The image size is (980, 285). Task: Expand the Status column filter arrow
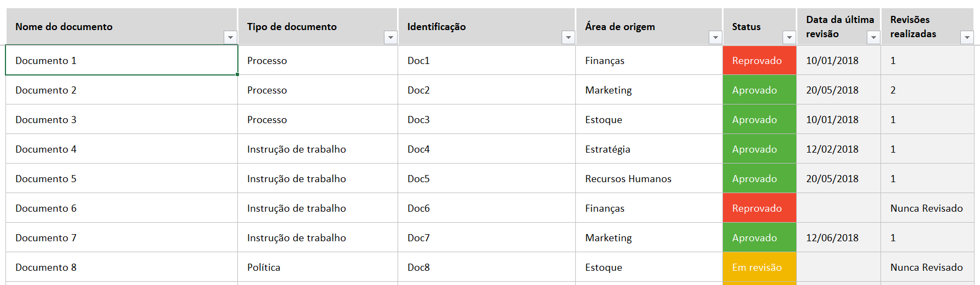point(789,37)
